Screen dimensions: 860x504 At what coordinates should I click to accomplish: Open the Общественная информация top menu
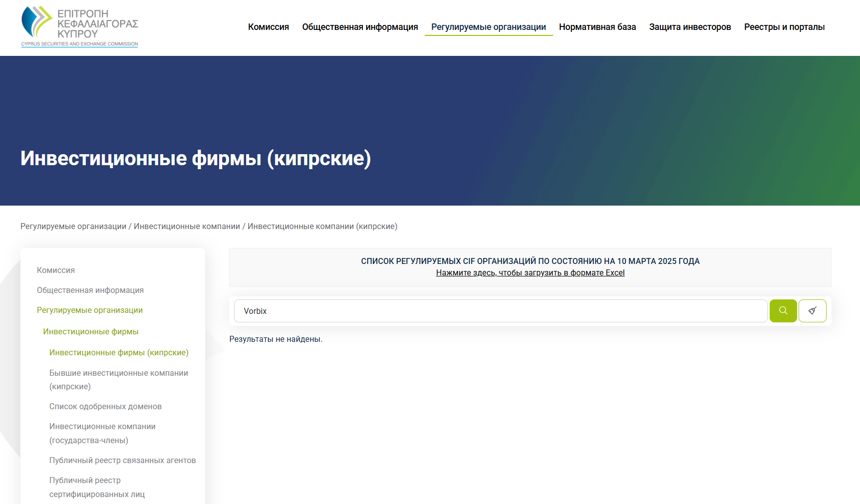click(x=360, y=27)
